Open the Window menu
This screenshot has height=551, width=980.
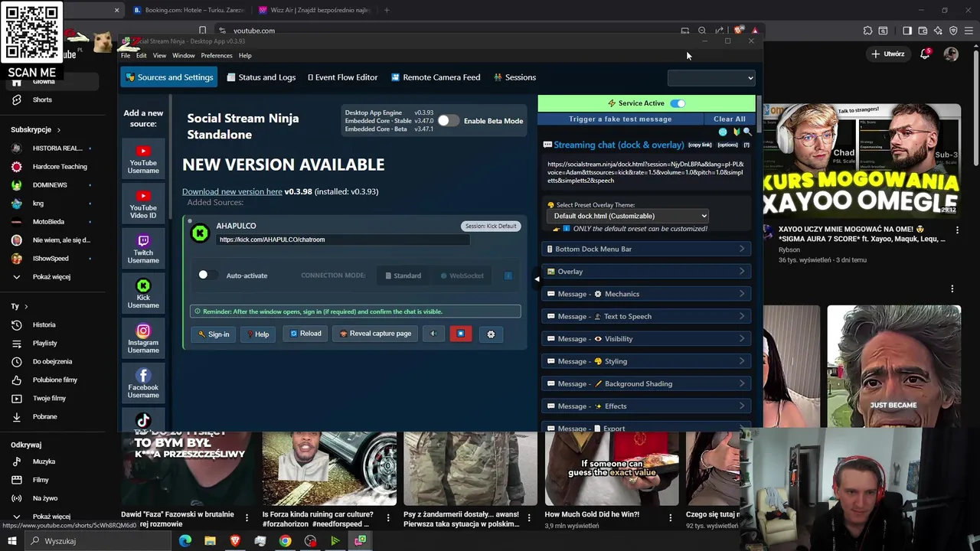184,55
